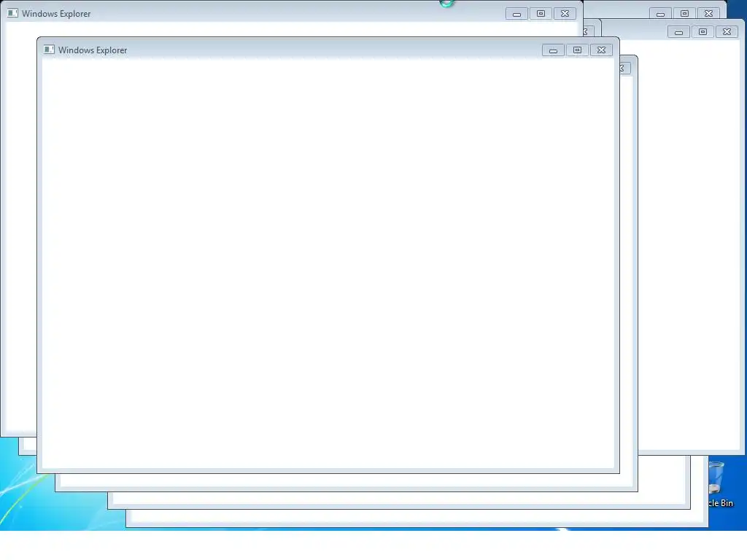Maximize the front Windows Explorer window
747x560 pixels.
577,50
